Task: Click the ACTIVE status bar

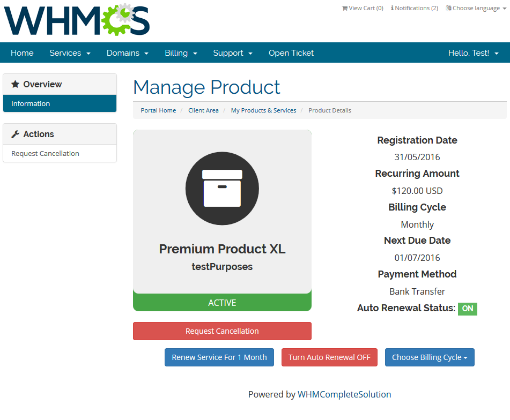Action: coord(222,303)
